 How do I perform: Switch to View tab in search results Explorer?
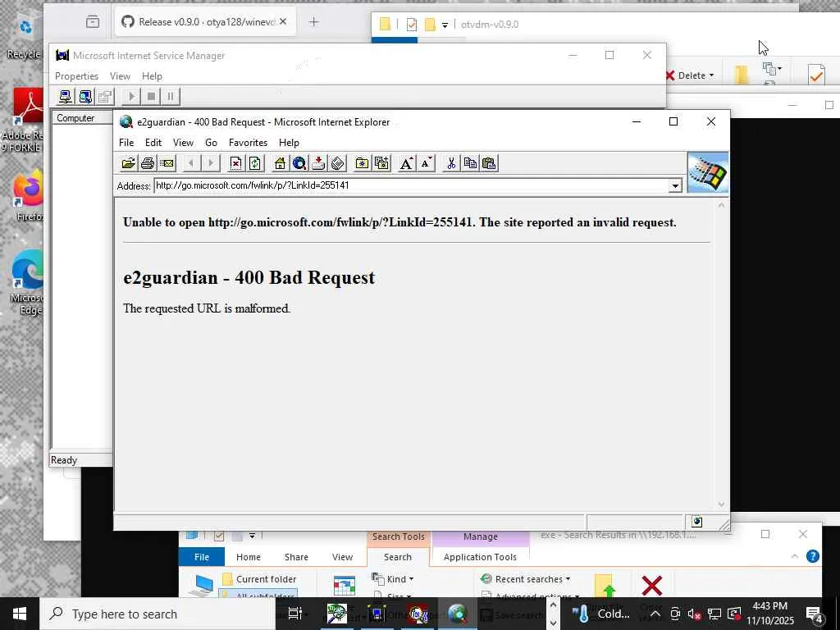point(342,557)
